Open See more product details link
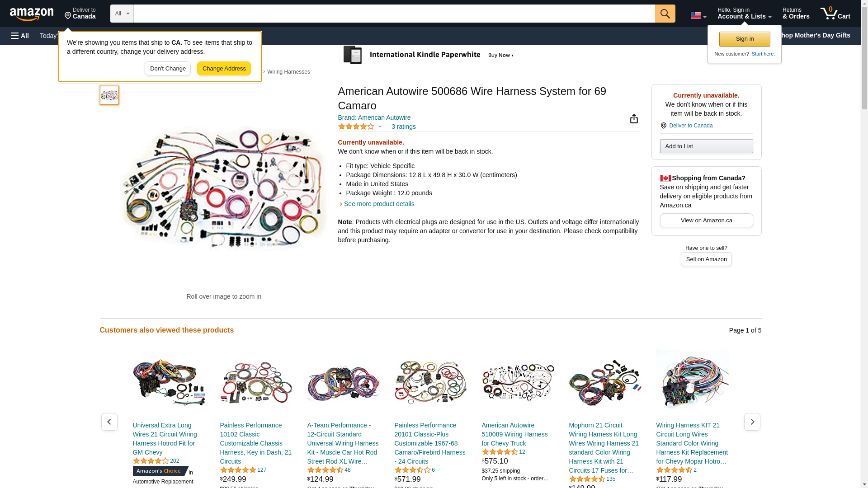The height and width of the screenshot is (488, 868). click(x=379, y=204)
